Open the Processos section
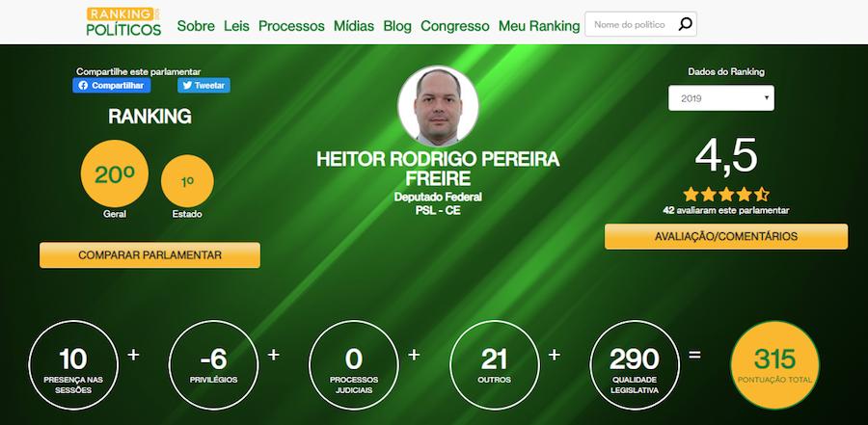This screenshot has width=868, height=425. point(291,26)
